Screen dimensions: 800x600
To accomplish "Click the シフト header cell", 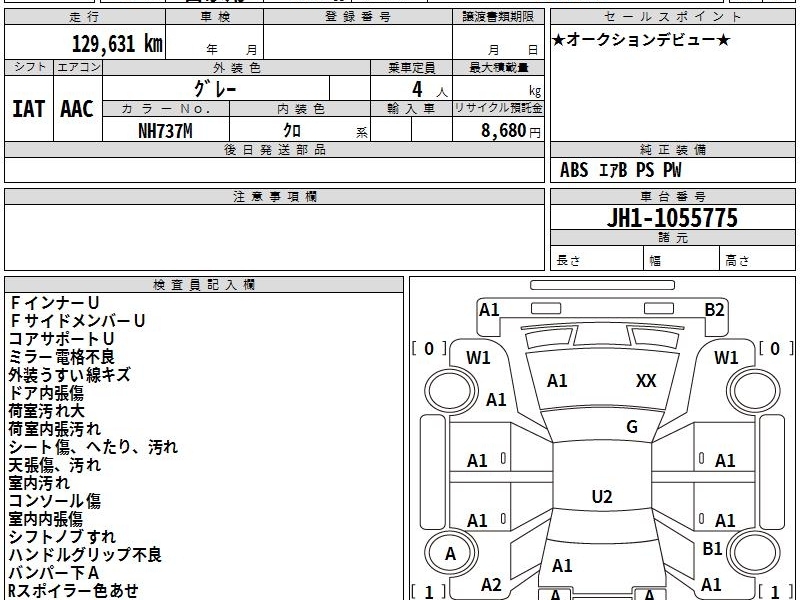I will point(29,67).
